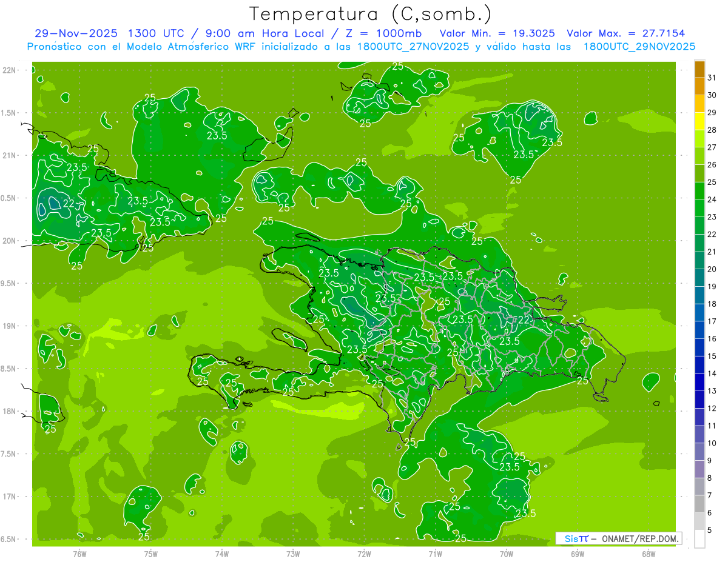Pick the purple swatch between 9 and 10
This screenshot has width=728, height=562.
point(699,452)
